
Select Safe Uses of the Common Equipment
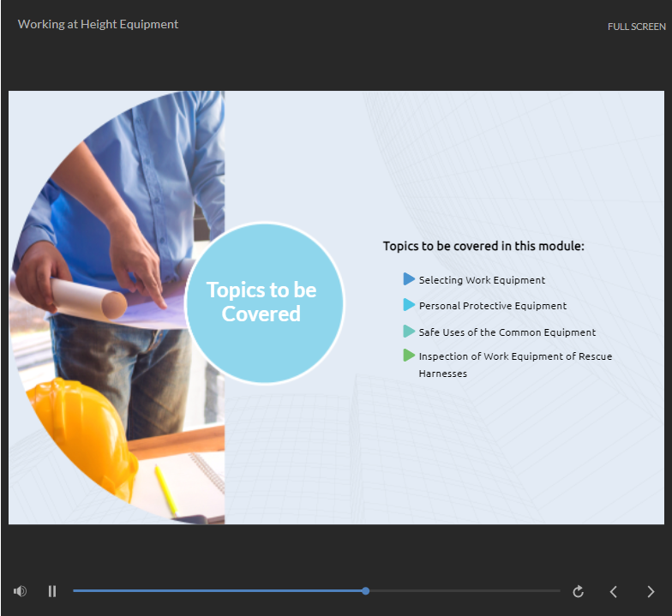(x=507, y=332)
